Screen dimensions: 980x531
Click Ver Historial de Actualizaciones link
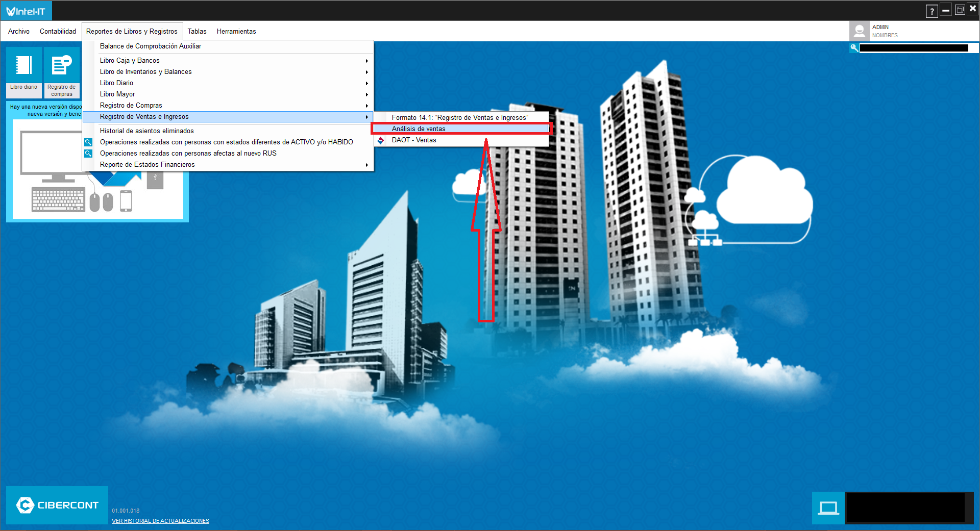tap(160, 521)
